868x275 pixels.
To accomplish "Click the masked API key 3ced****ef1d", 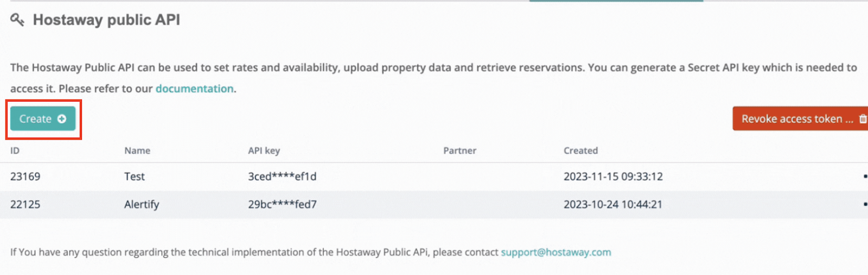I will pyautogui.click(x=282, y=177).
